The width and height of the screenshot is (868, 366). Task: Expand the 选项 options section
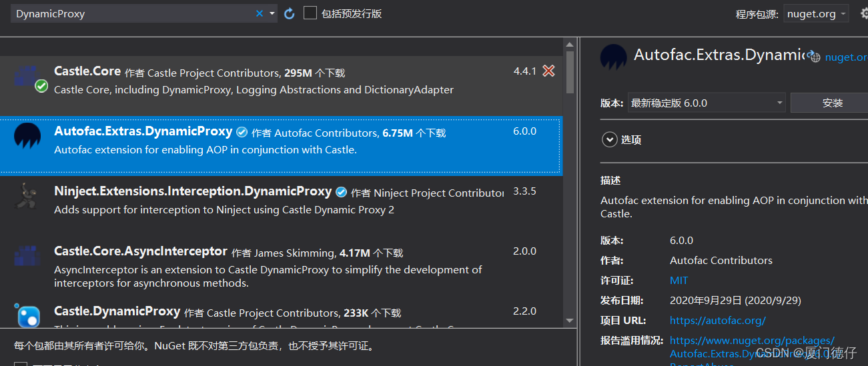tap(609, 139)
